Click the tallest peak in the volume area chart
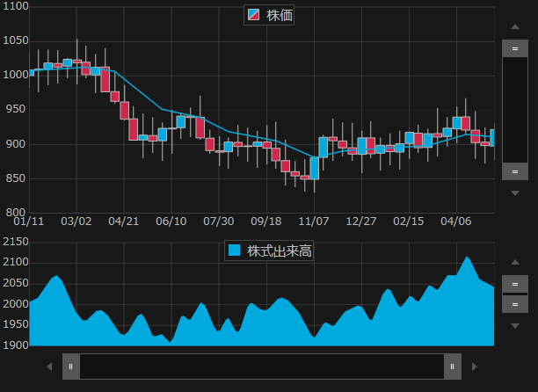Screen dimensions: 538x392 pos(467,258)
